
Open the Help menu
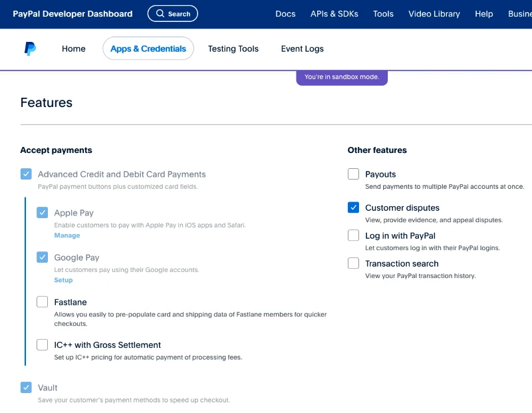[484, 14]
